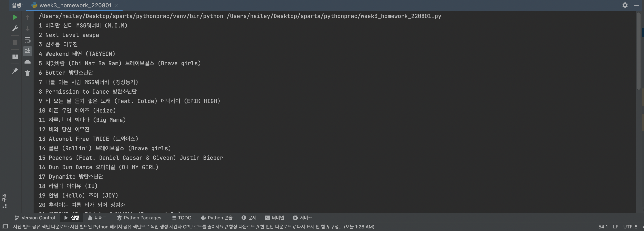
Task: Open the Python 콘솔 tool window
Action: 217,217
